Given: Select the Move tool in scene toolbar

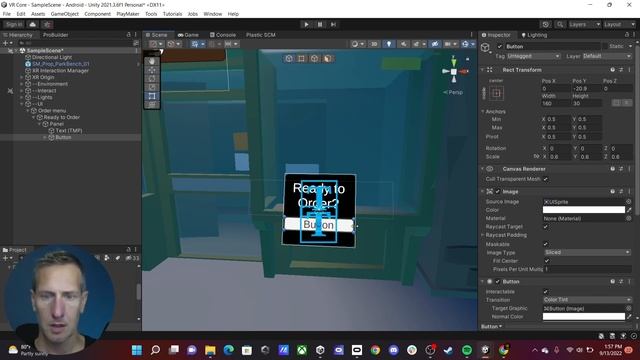Looking at the screenshot, I should click(x=152, y=70).
